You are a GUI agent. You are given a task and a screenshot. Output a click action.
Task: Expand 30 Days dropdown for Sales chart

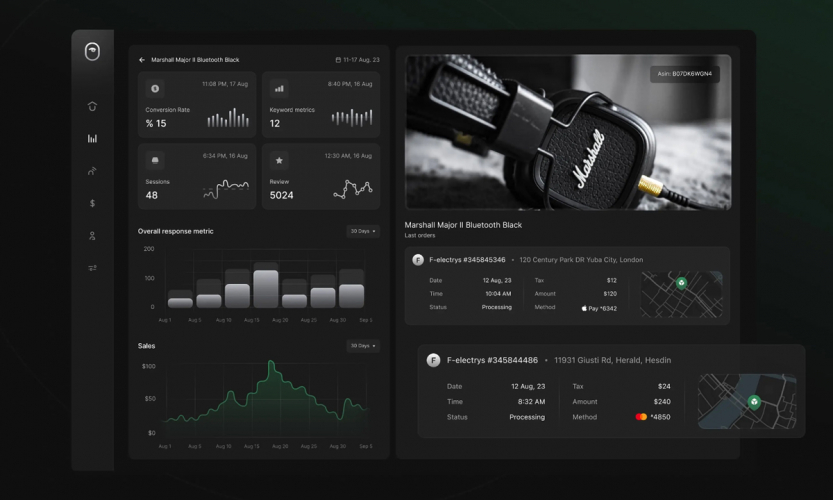click(x=363, y=346)
